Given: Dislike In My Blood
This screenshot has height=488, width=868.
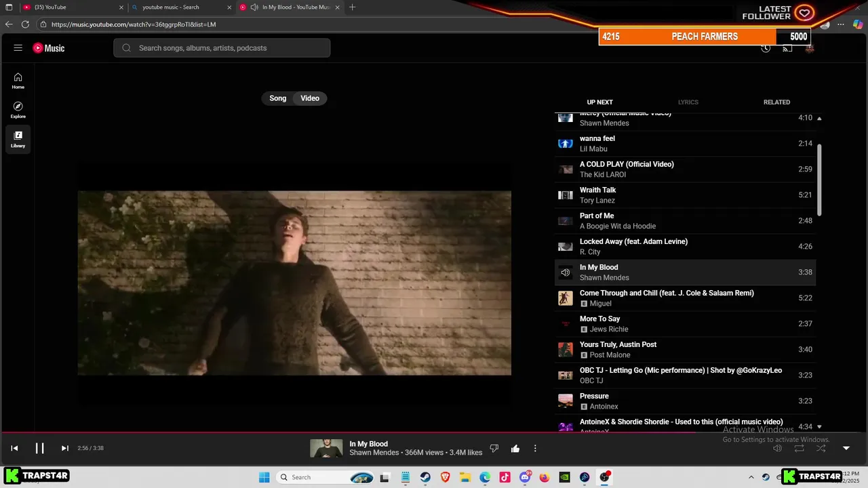Looking at the screenshot, I should 494,448.
